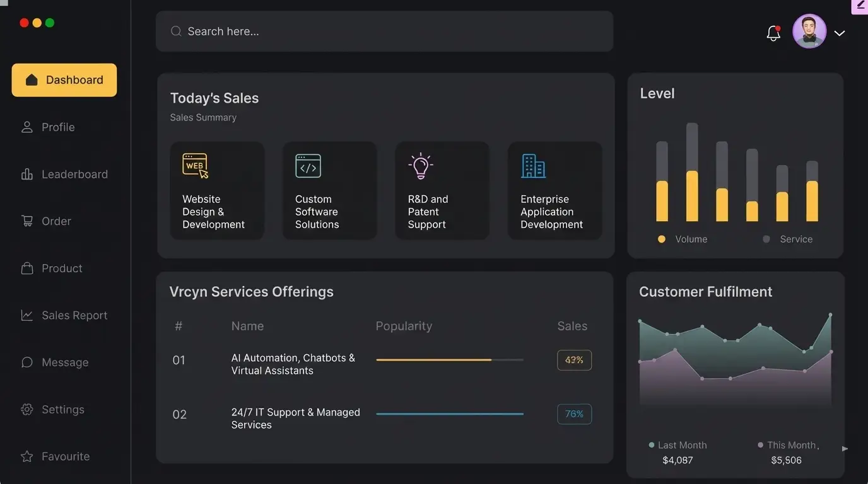Open the Website Design & Development card icon

(x=195, y=166)
